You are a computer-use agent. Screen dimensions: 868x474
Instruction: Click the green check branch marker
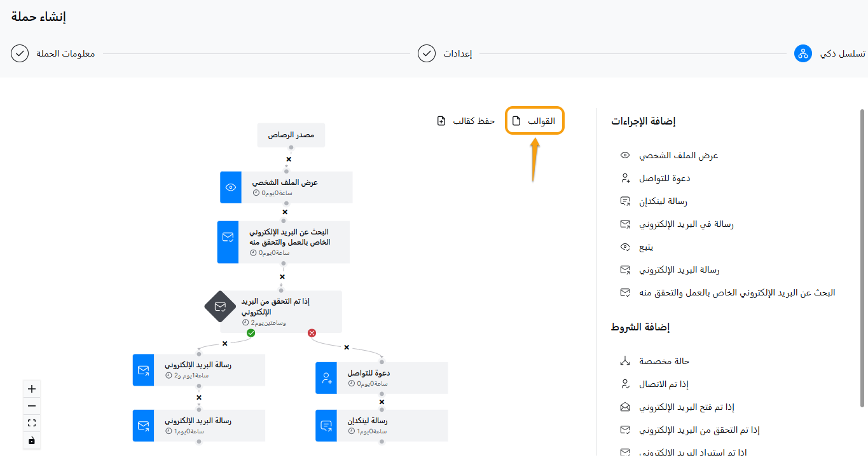coord(251,332)
